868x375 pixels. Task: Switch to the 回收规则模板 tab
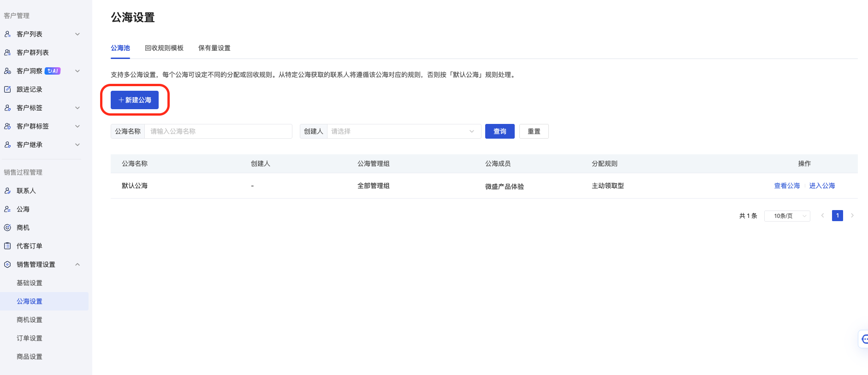164,48
